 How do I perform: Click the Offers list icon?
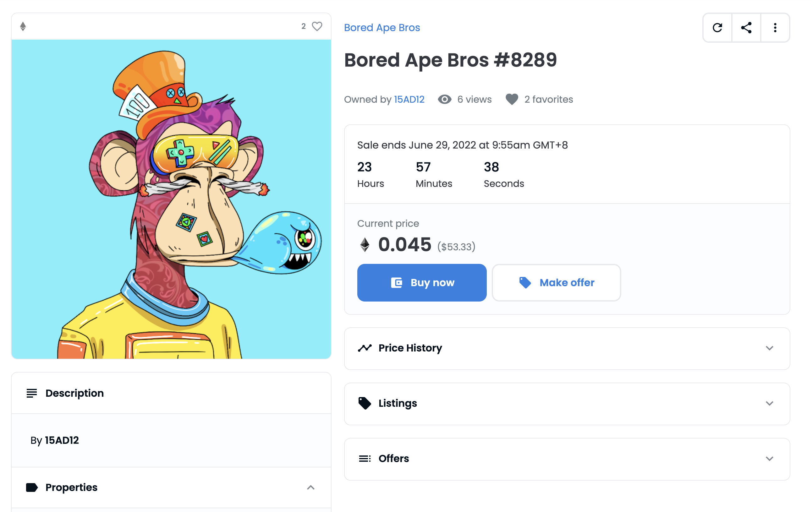(365, 458)
